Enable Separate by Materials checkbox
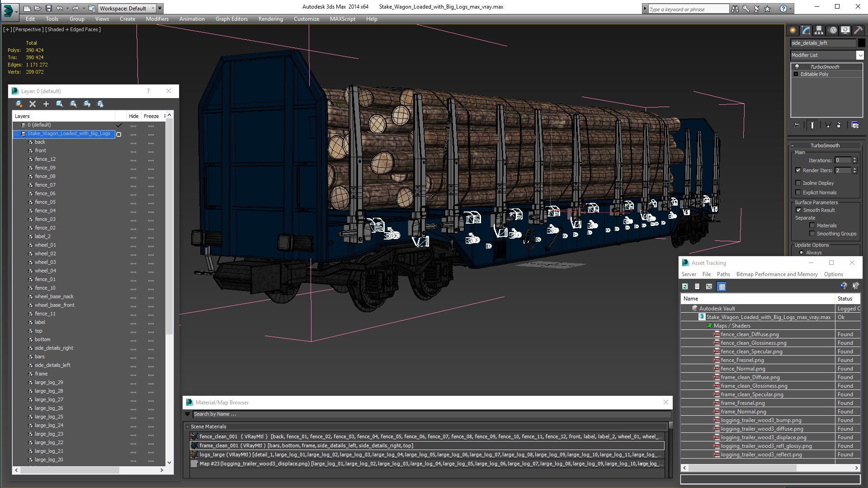This screenshot has width=868, height=488. tap(812, 225)
